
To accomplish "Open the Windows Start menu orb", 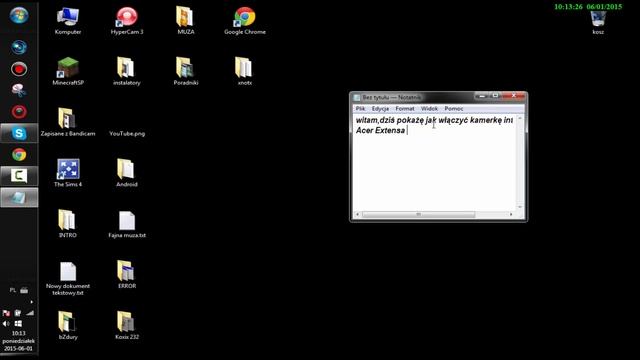I will [x=19, y=16].
